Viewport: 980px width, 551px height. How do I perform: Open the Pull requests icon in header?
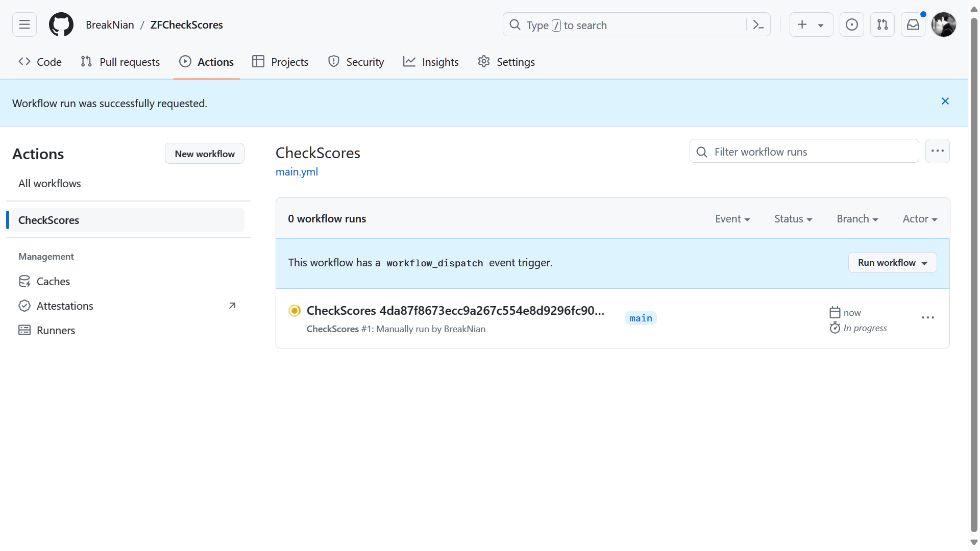[x=883, y=24]
